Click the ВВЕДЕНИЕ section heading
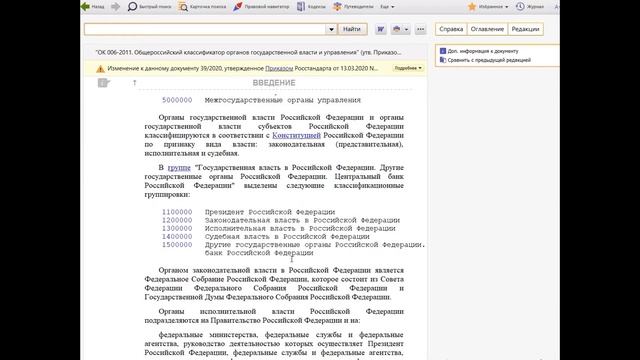The width and height of the screenshot is (640, 360). [x=274, y=82]
